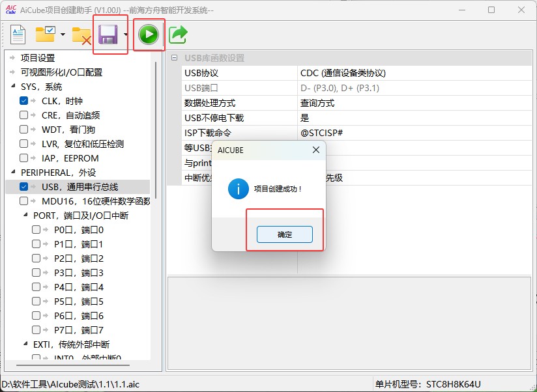Click the arrow icon beside 可视图形化I/O口配置
Screen dimensions: 537x392
(12, 72)
